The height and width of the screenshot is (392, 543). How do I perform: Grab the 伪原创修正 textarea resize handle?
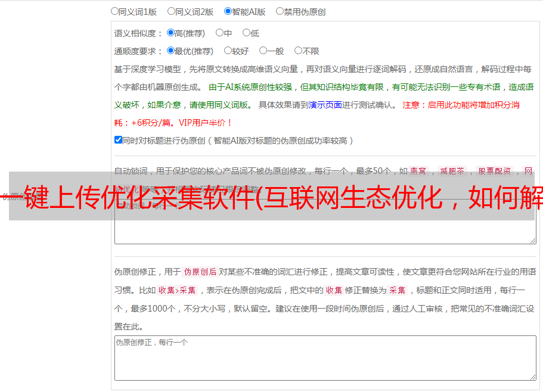(533, 377)
